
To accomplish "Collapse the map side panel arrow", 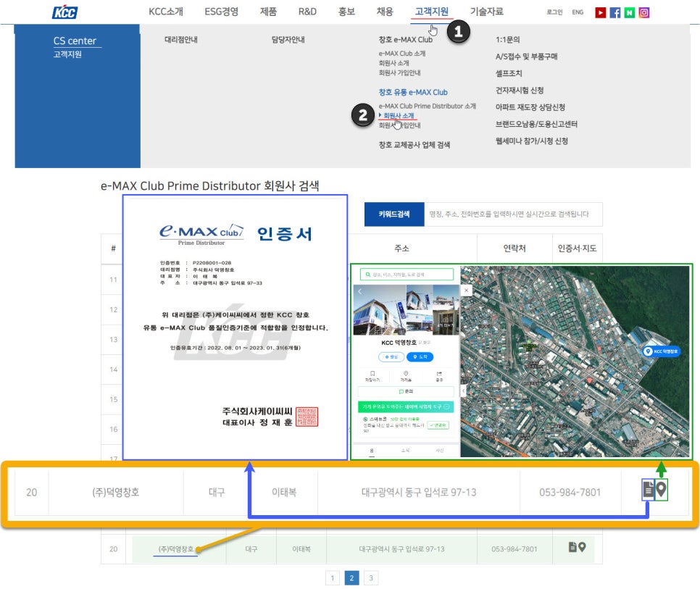I will 463,391.
